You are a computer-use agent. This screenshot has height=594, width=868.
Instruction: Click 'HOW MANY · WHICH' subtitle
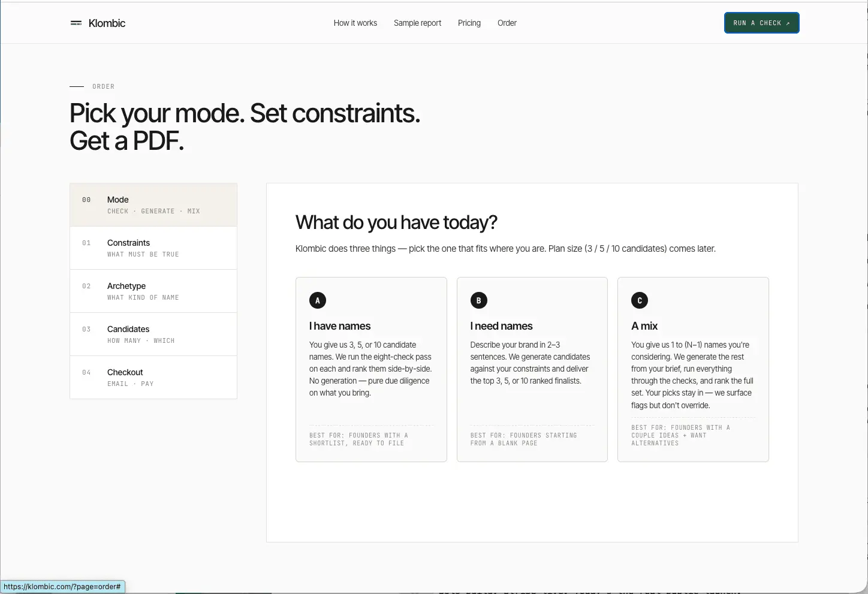coord(141,340)
